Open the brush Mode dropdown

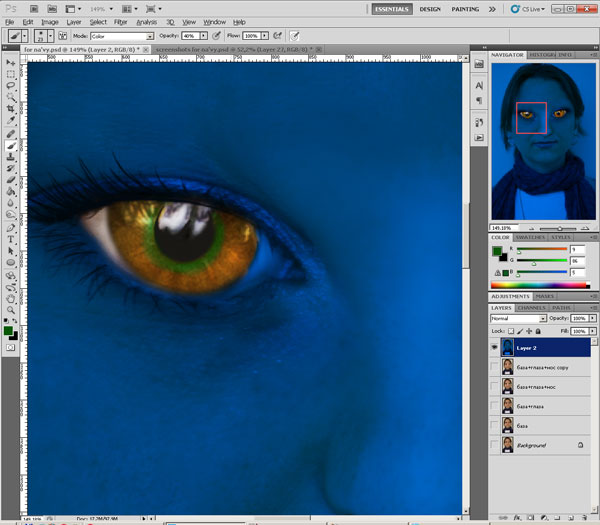(x=120, y=36)
